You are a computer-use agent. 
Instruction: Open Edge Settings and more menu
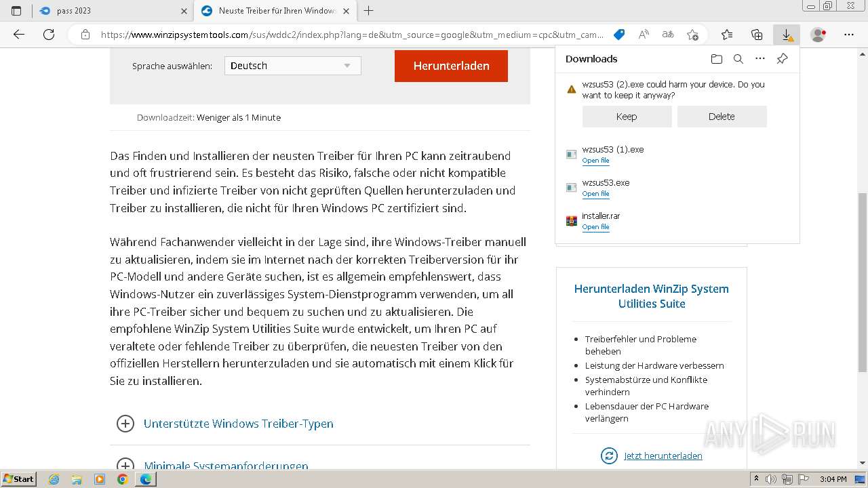click(x=849, y=35)
